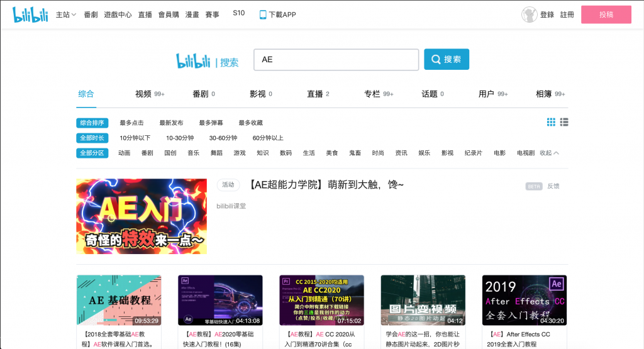Open 會員購 in top navigation
The width and height of the screenshot is (644, 349).
click(x=169, y=14)
